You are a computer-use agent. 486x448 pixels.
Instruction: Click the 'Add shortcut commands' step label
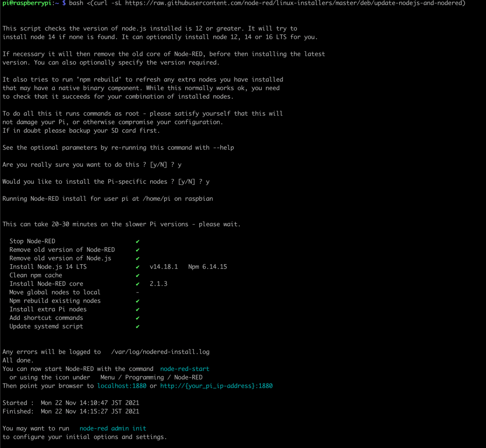[x=46, y=318]
